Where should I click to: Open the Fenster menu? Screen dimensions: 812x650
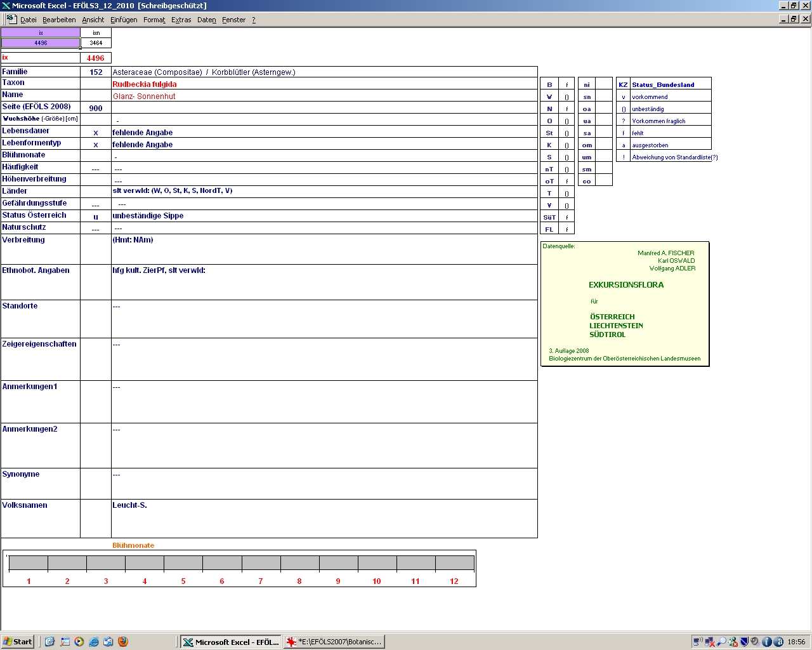[x=233, y=20]
